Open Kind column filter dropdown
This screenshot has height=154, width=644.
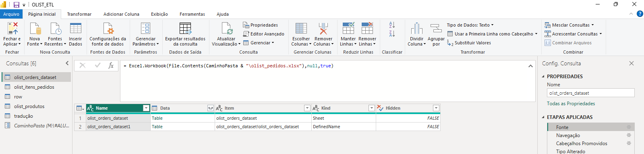[x=371, y=108]
